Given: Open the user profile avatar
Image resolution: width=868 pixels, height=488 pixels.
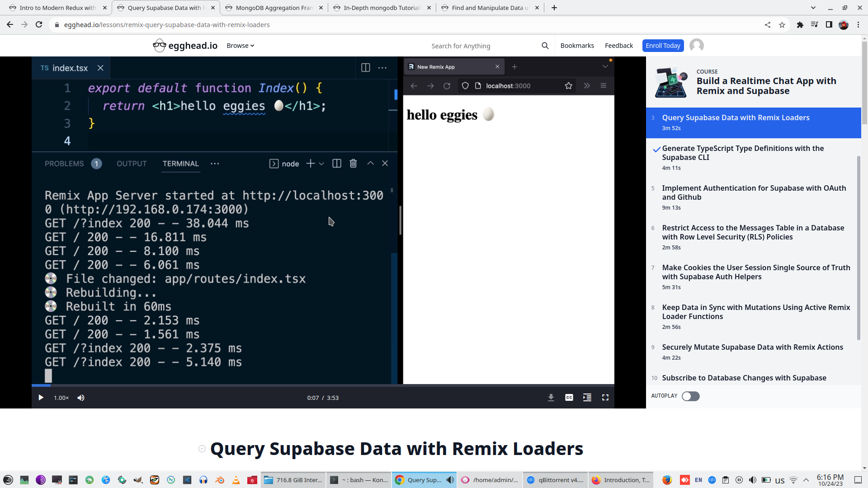Looking at the screenshot, I should click(696, 46).
